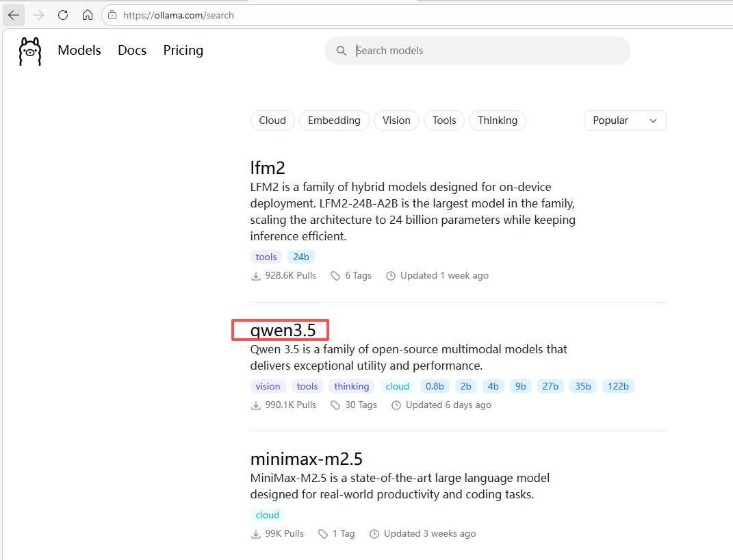Click '990.1K Pulls' text
733x560 pixels.
(290, 405)
